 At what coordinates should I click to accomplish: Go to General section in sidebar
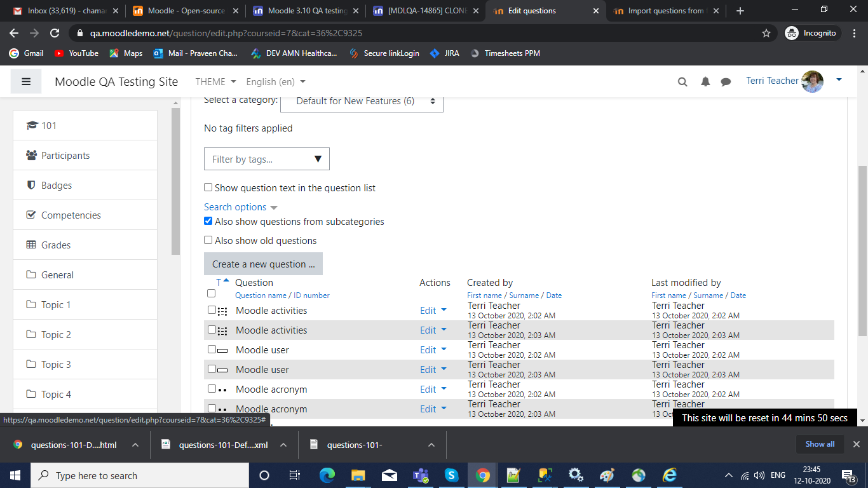(85, 274)
